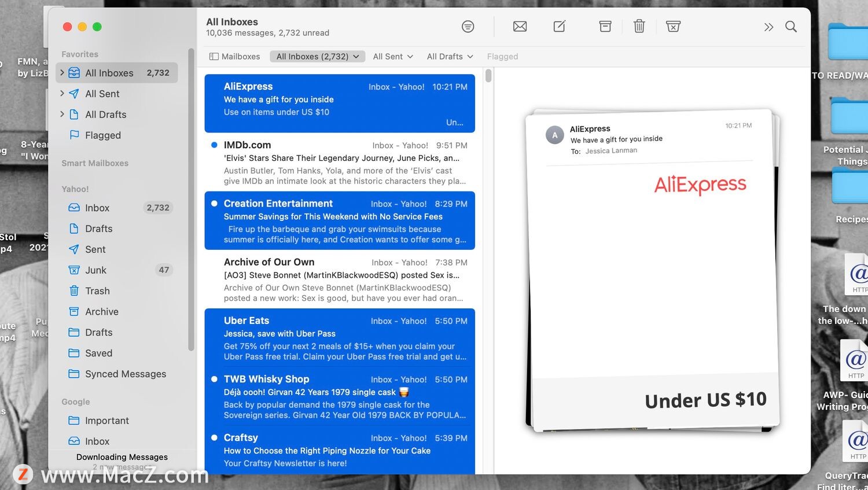The height and width of the screenshot is (490, 868).
Task: Click recipient Jessica Lanman in preview
Action: [x=611, y=151]
